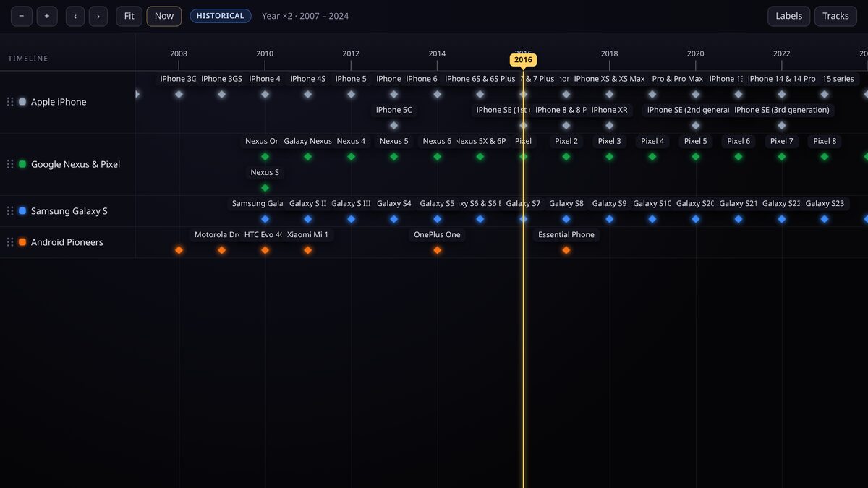Click the Pixel 8 event label

click(x=825, y=141)
